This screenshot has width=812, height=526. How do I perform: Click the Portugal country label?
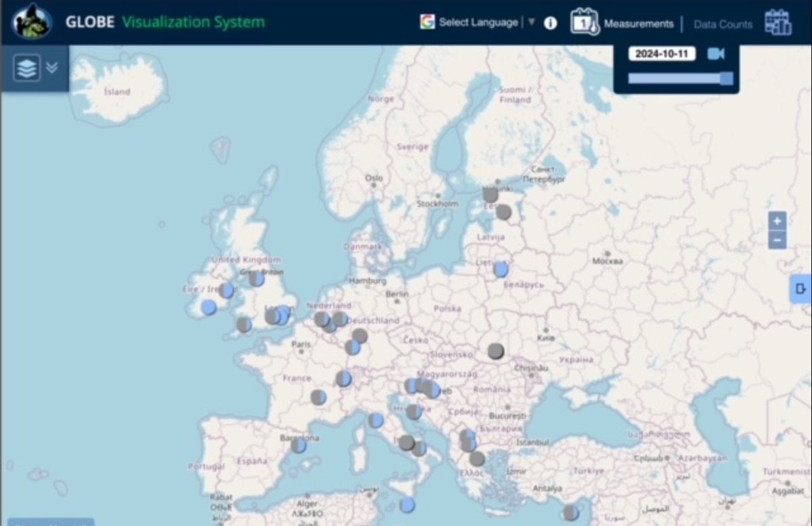(x=206, y=466)
